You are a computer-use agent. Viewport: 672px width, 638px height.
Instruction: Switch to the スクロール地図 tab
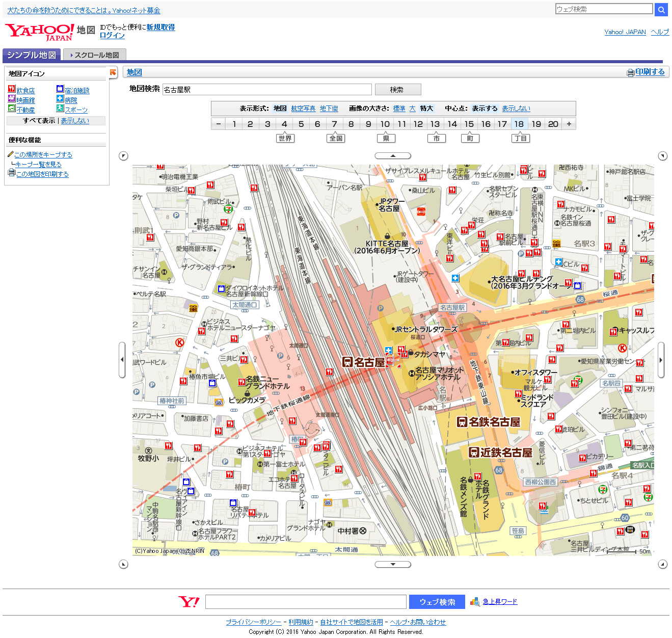click(x=95, y=55)
